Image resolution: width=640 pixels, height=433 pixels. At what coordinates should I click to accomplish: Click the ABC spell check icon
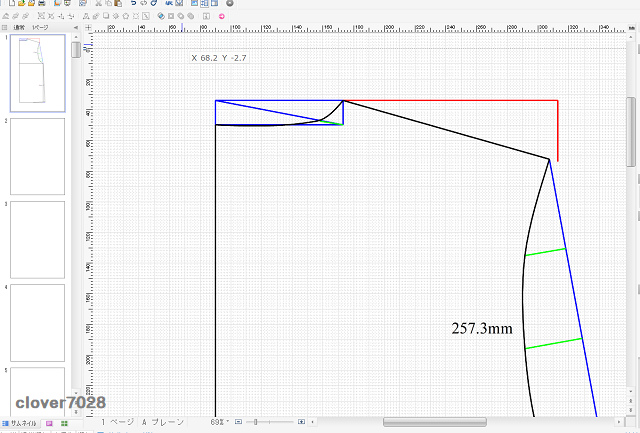[167, 4]
